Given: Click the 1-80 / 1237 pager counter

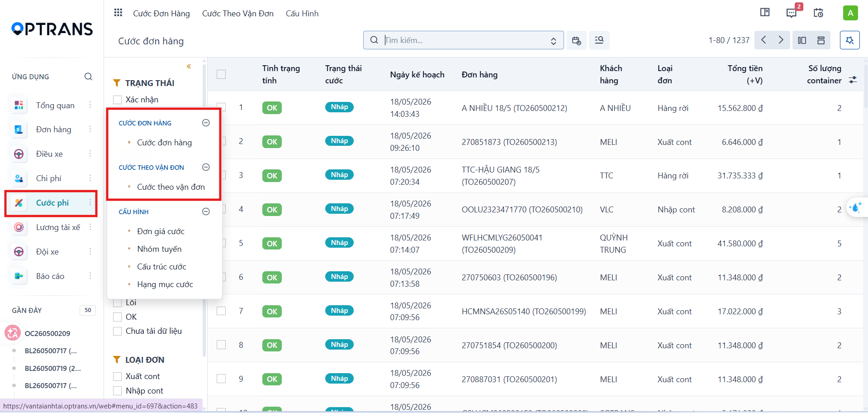Looking at the screenshot, I should click(x=729, y=40).
